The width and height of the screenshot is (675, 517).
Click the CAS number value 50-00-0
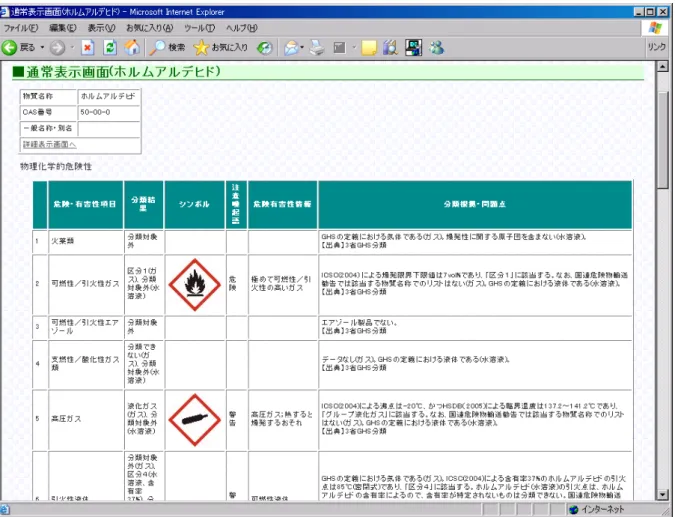tap(95, 112)
